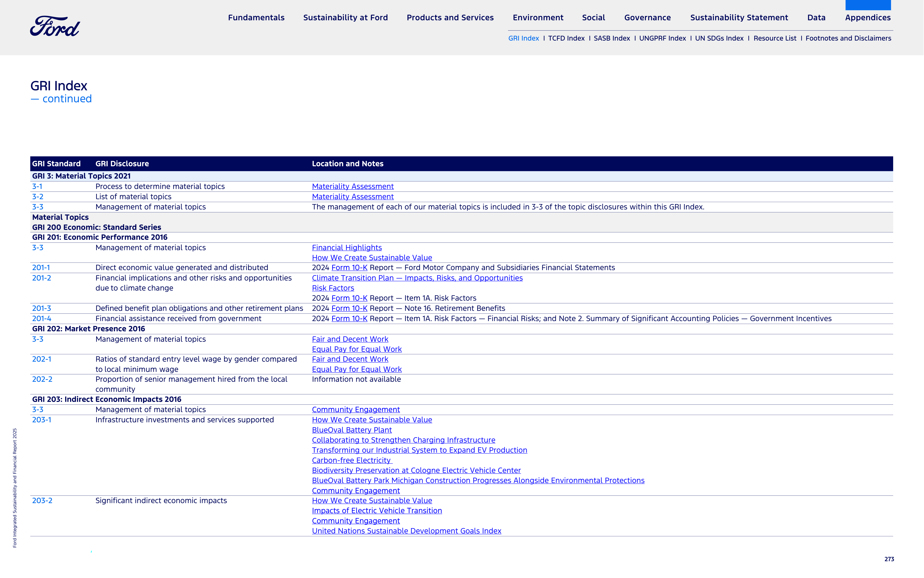Open the Sustainability Statement section
The image size is (924, 578).
click(x=739, y=18)
